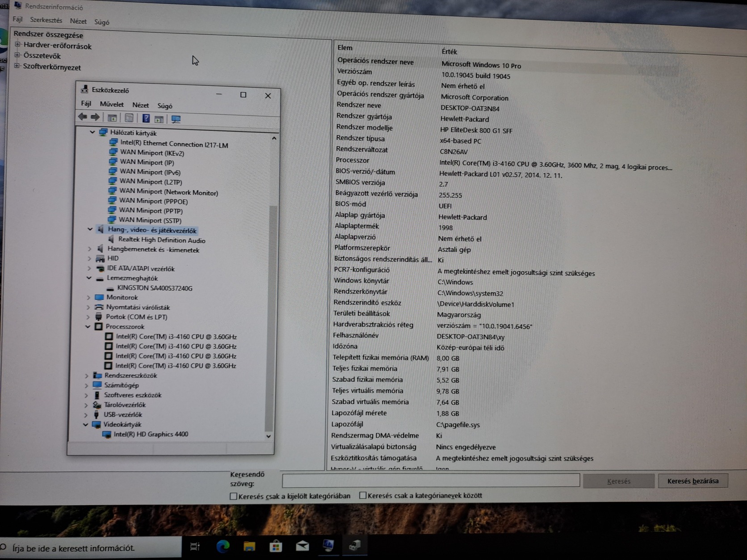
Task: Open Nézet menu in Eszközkezelő window
Action: pyautogui.click(x=140, y=105)
